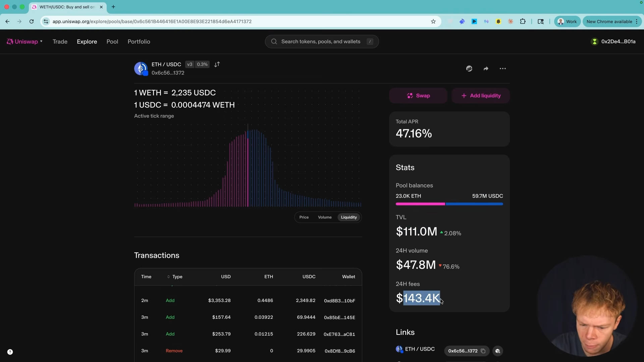Click the search magnifier icon
Viewport: 644px width, 362px height.
[x=274, y=42]
